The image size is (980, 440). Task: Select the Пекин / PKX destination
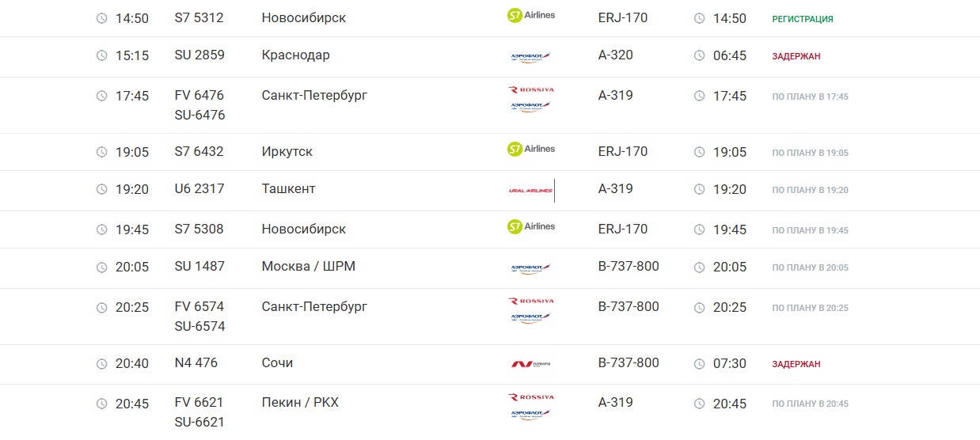[x=300, y=403]
